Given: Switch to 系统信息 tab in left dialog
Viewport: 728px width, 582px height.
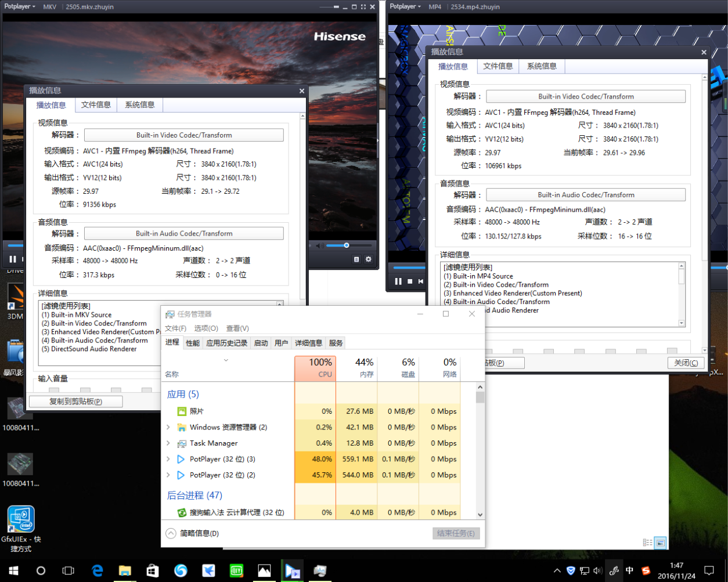Looking at the screenshot, I should [140, 105].
